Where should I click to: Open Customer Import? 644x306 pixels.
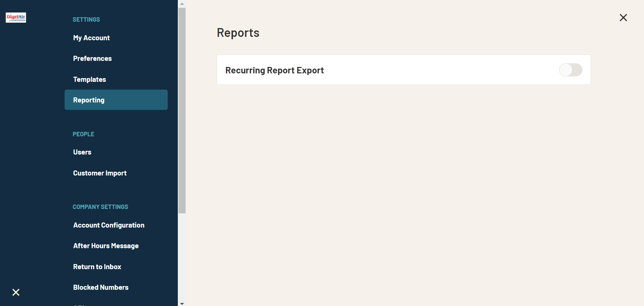click(x=100, y=173)
